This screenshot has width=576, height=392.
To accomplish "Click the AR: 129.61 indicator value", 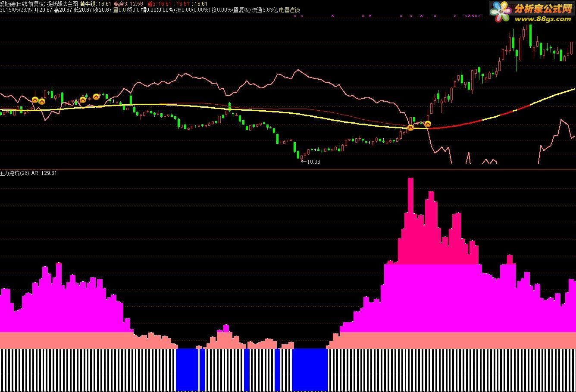I will 44,173.
